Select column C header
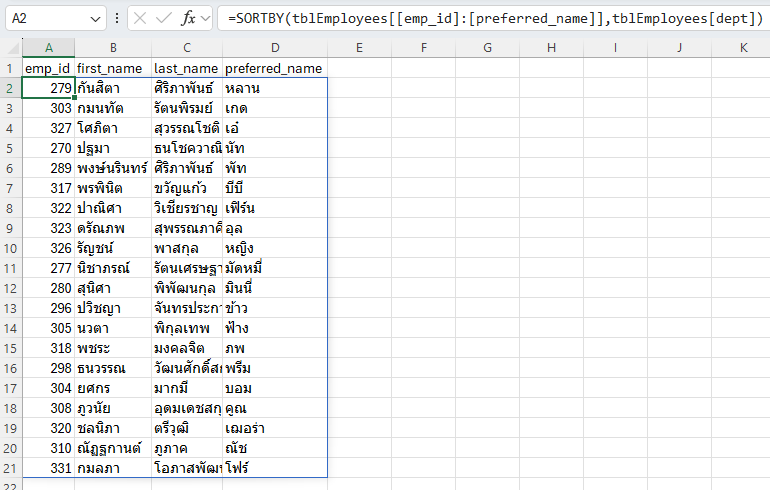The width and height of the screenshot is (770, 490). [x=187, y=48]
